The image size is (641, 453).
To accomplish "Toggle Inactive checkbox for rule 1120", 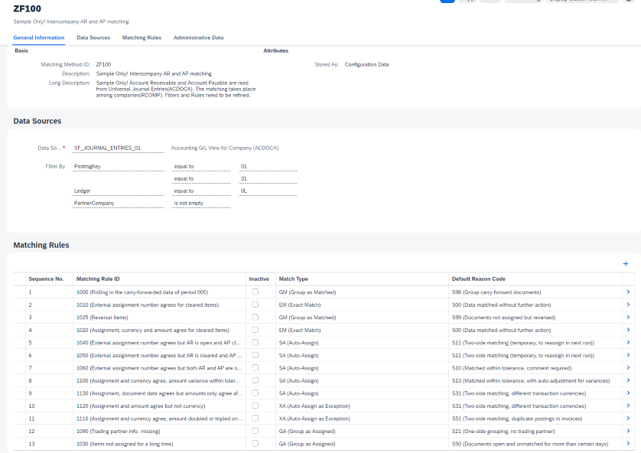I will [x=255, y=406].
